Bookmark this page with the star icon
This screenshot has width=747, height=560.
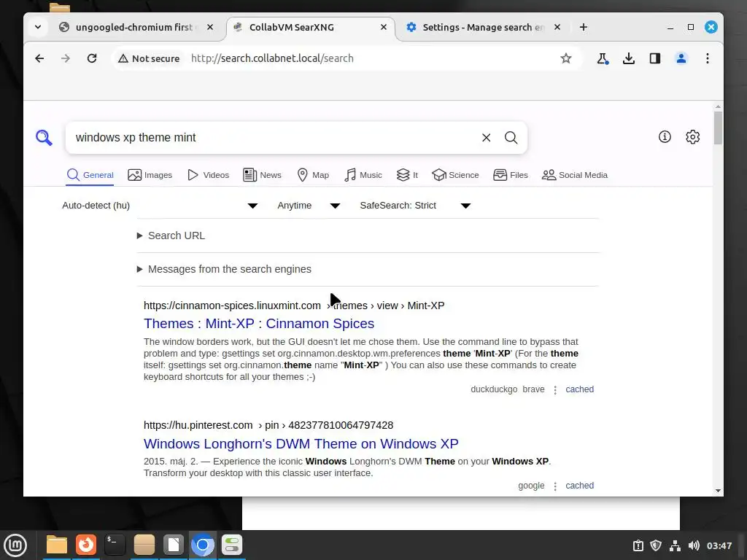[565, 58]
